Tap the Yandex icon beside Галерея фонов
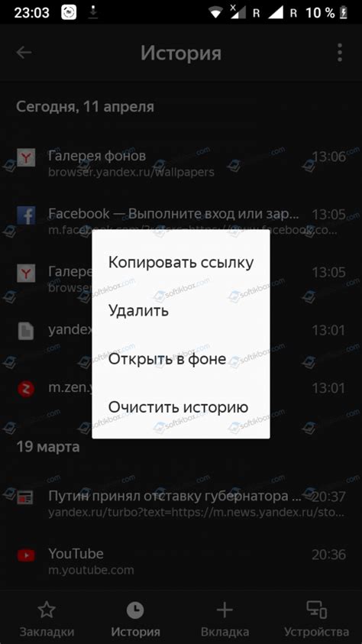The image size is (362, 644). (x=26, y=157)
